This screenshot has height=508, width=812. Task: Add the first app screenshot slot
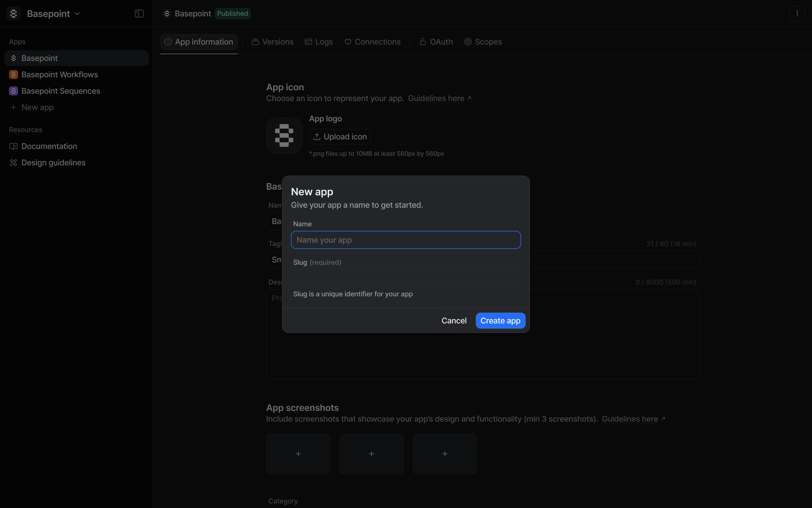click(298, 454)
